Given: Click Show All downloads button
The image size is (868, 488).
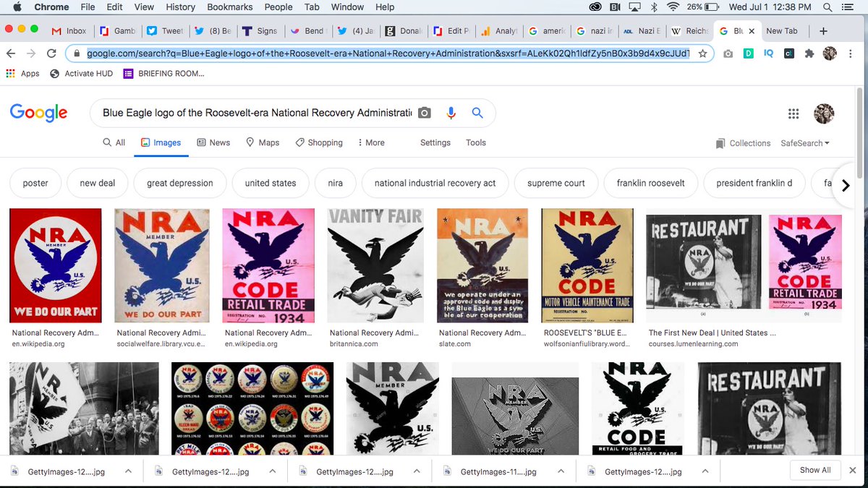Looking at the screenshot, I should click(x=815, y=470).
